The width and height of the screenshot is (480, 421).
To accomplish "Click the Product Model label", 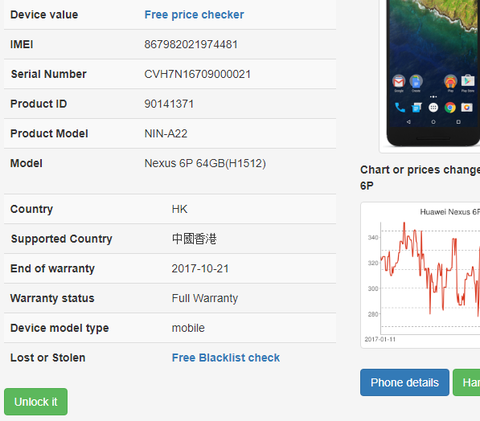I will coord(49,133).
